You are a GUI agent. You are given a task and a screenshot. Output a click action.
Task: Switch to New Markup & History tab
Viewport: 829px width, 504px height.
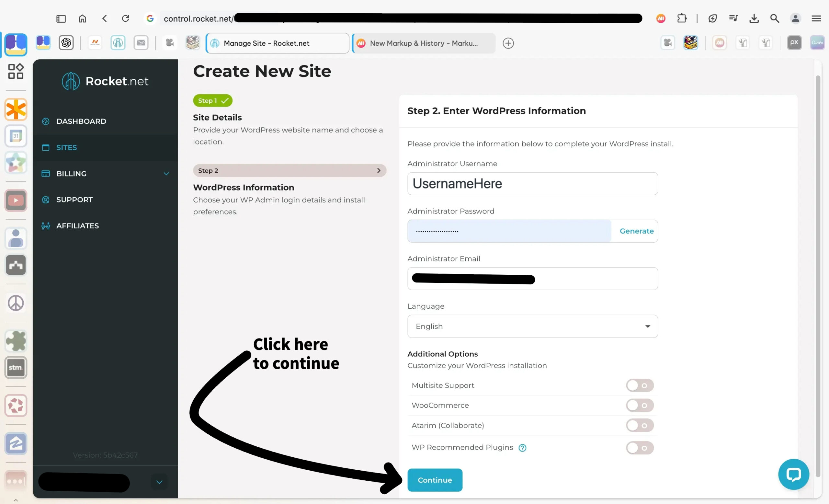pyautogui.click(x=423, y=43)
